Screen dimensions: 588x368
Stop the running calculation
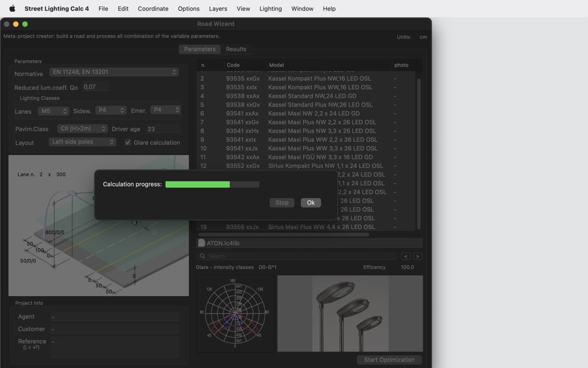[282, 203]
